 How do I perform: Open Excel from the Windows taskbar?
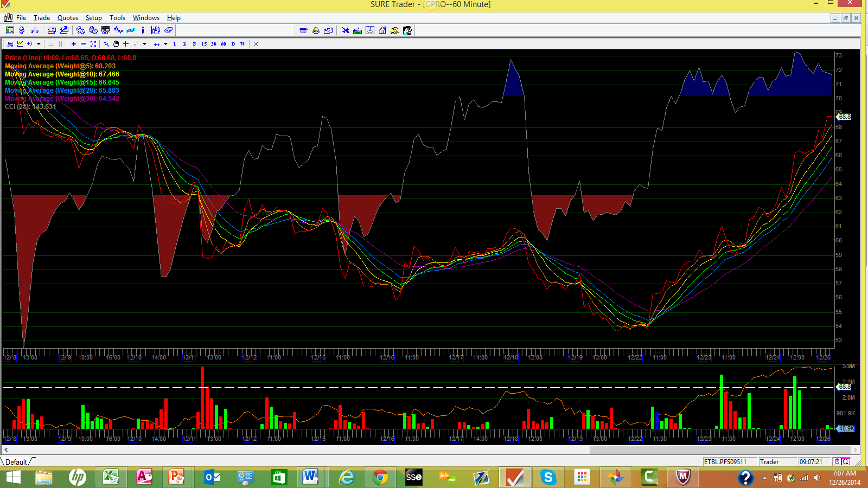click(x=111, y=477)
